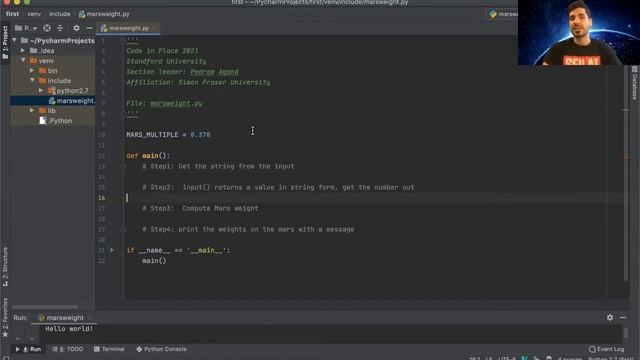The image size is (640, 360).
Task: Click the Run panel vertical scrollbar
Action: click(x=626, y=333)
